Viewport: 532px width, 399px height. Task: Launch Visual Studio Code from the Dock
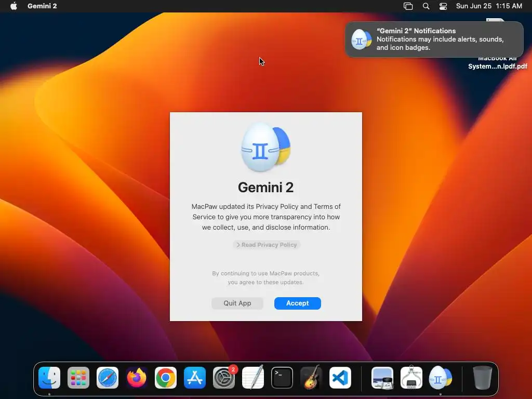(x=340, y=377)
